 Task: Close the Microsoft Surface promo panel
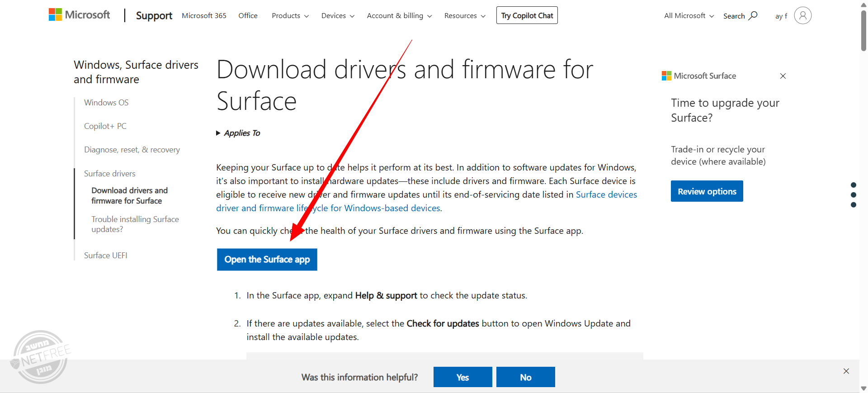pos(783,76)
